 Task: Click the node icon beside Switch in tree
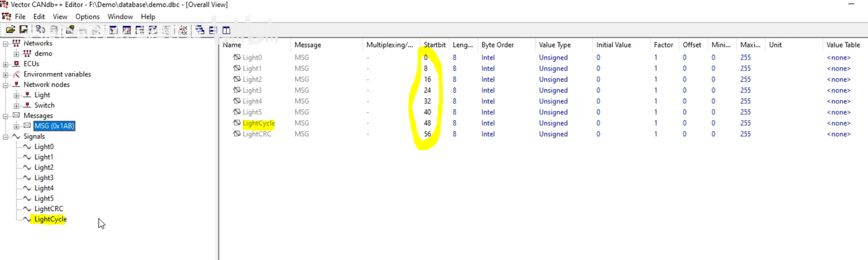pos(27,105)
